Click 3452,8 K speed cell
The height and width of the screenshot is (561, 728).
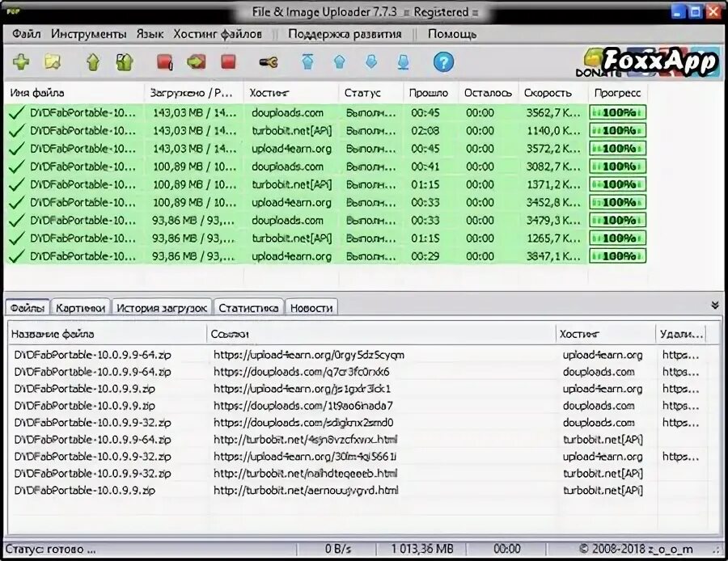coord(553,202)
